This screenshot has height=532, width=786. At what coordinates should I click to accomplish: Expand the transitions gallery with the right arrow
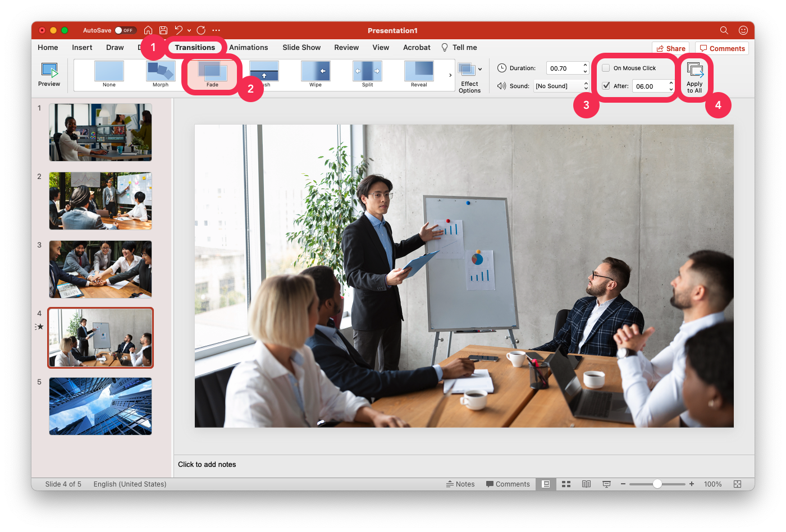coord(450,74)
